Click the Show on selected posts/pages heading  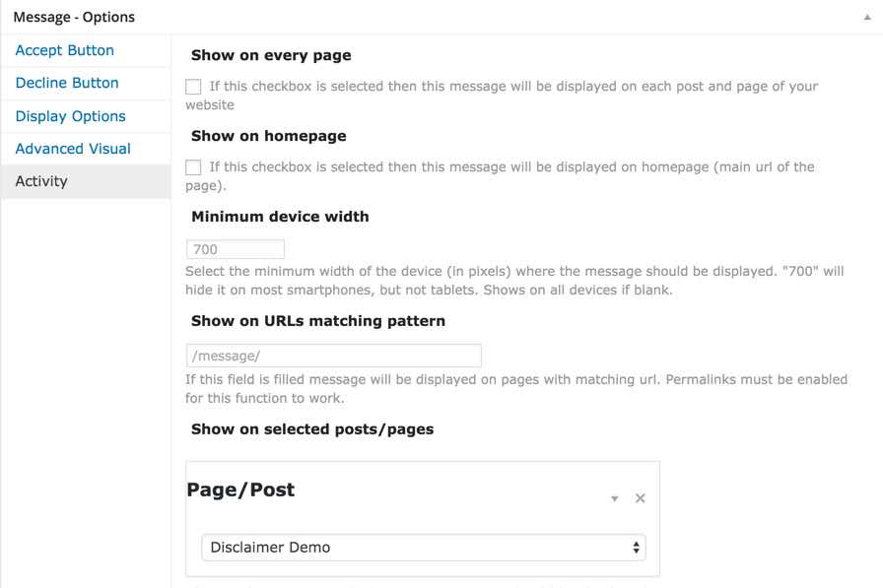pyautogui.click(x=312, y=429)
